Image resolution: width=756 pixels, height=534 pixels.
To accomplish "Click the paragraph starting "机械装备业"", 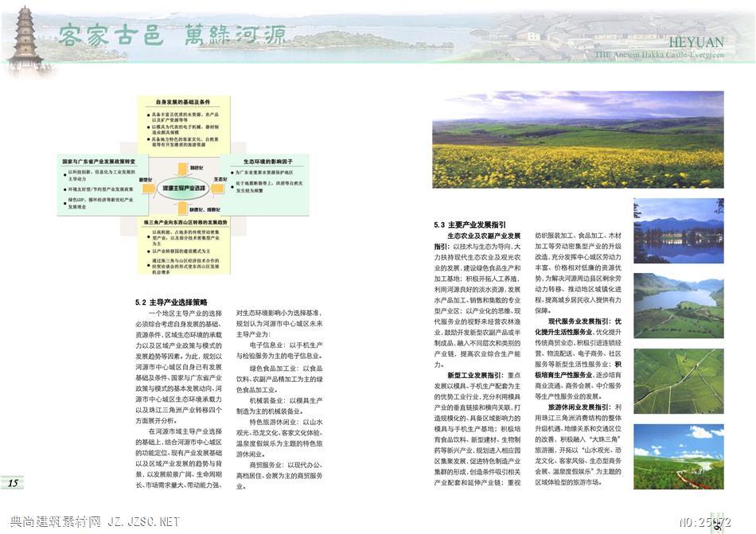I will click(x=279, y=406).
